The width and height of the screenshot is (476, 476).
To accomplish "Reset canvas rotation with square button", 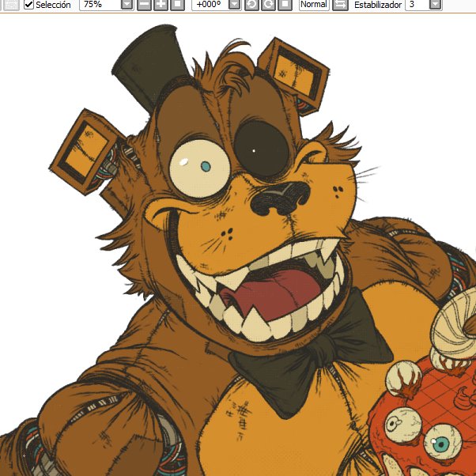I will click(285, 5).
